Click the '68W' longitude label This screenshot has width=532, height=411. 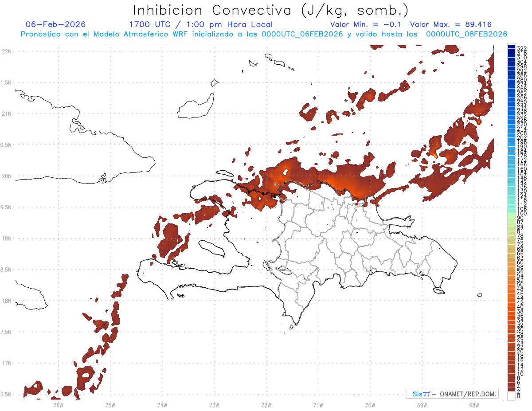(x=474, y=404)
